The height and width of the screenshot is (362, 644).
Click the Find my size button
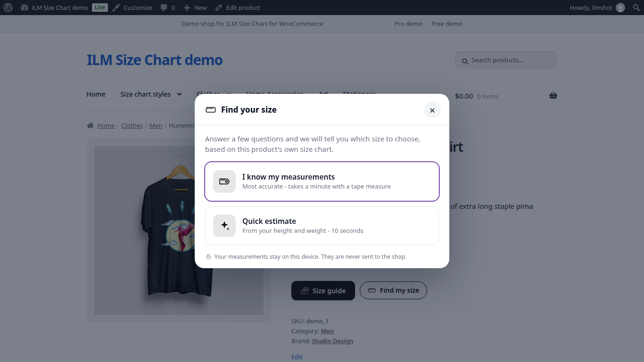393,290
